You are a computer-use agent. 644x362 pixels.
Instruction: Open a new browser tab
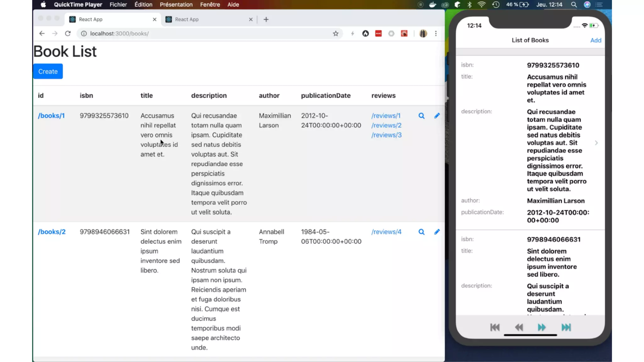pos(266,19)
